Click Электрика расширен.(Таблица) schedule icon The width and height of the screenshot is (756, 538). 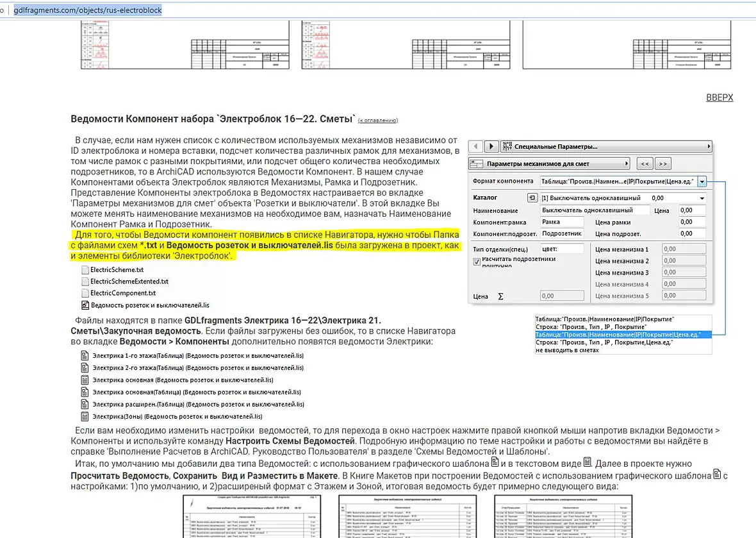[x=85, y=404]
